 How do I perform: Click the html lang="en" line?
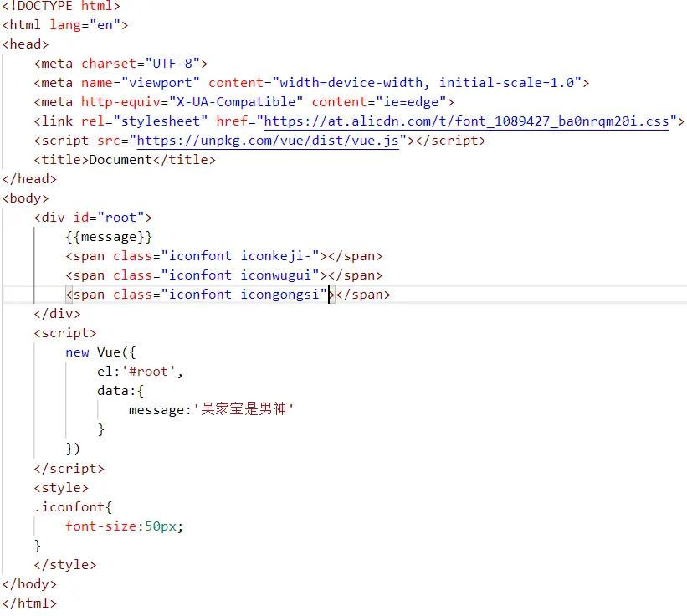[64, 25]
